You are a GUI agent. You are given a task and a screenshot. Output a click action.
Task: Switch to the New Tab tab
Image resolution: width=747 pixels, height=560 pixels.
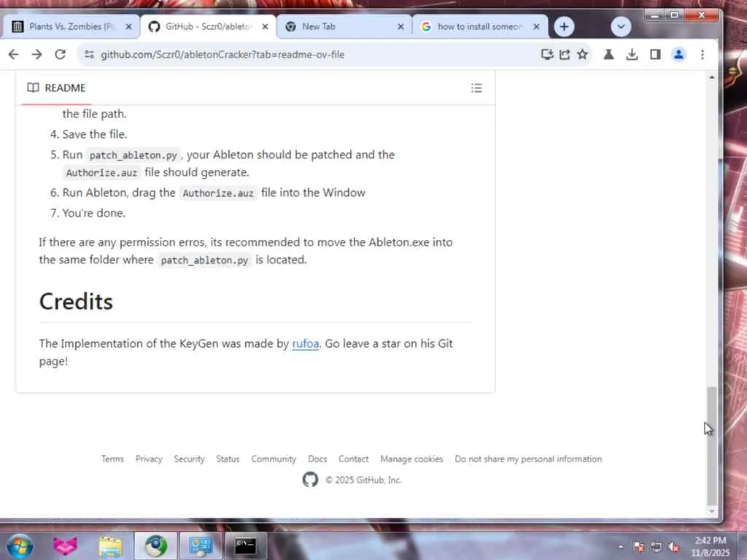click(344, 27)
